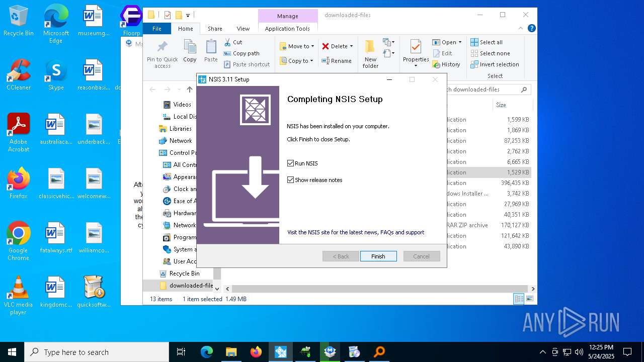644x362 pixels.
Task: Open the Application Tools tab
Action: pyautogui.click(x=287, y=29)
